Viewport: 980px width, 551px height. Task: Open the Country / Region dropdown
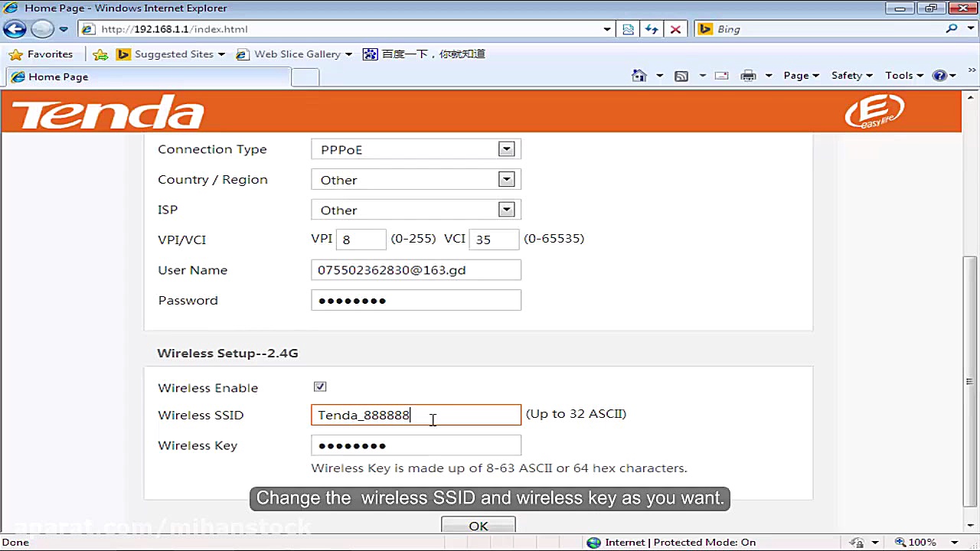point(416,180)
